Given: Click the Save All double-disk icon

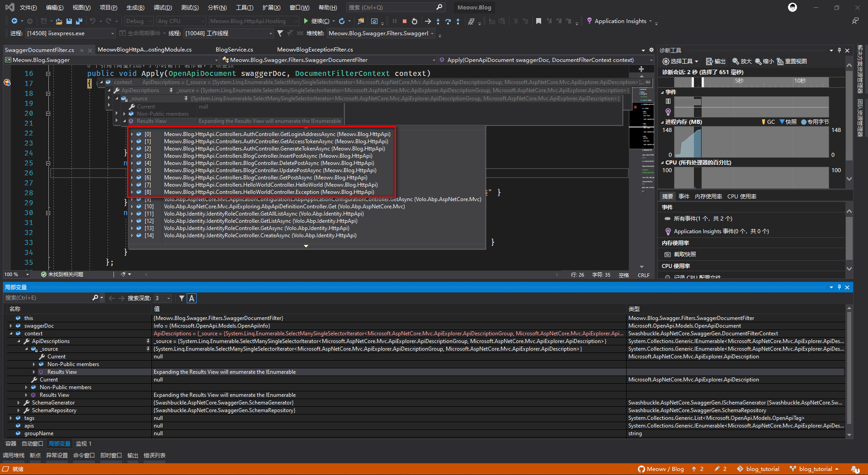Looking at the screenshot, I should point(79,21).
